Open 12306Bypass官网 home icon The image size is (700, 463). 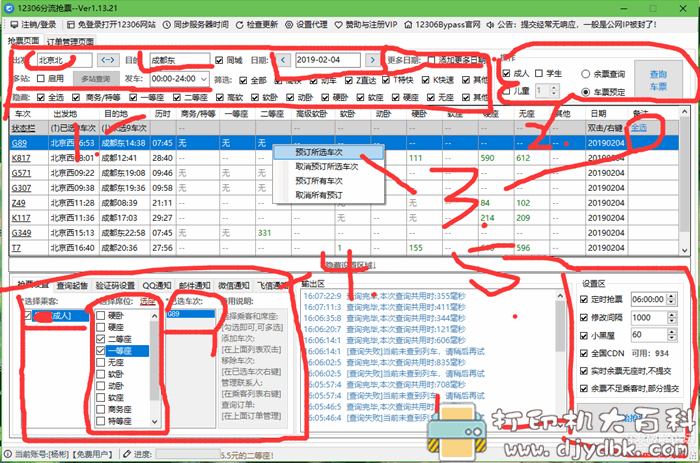pos(408,25)
